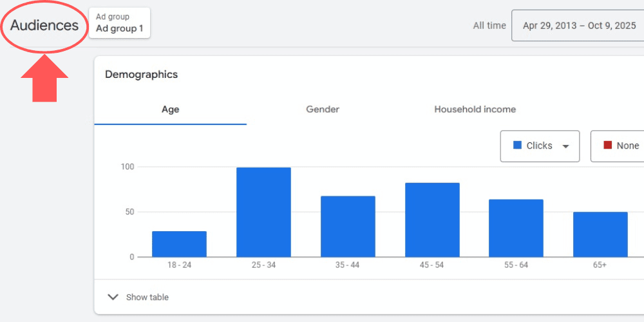
Task: Click the Clicks metric dropdown arrow
Action: tap(565, 146)
